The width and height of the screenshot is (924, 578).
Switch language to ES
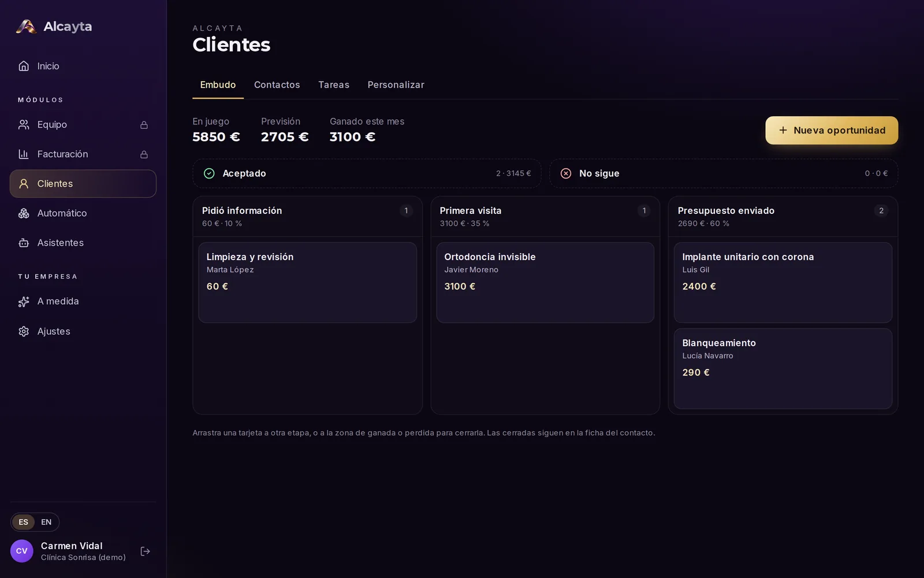click(x=23, y=522)
